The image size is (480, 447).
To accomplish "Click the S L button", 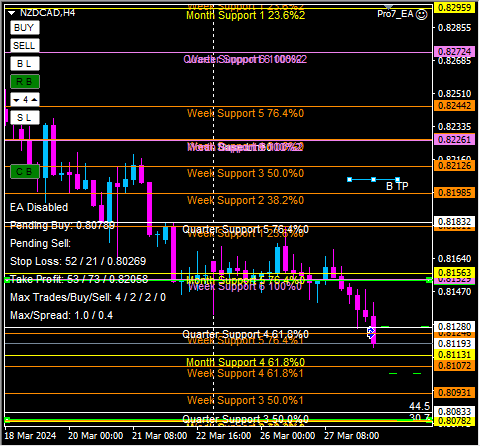I will [25, 118].
